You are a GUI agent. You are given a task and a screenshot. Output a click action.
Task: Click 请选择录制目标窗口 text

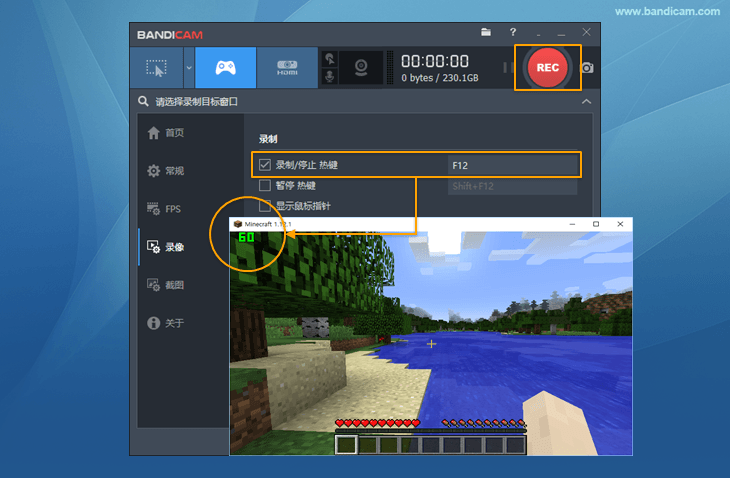coord(196,101)
